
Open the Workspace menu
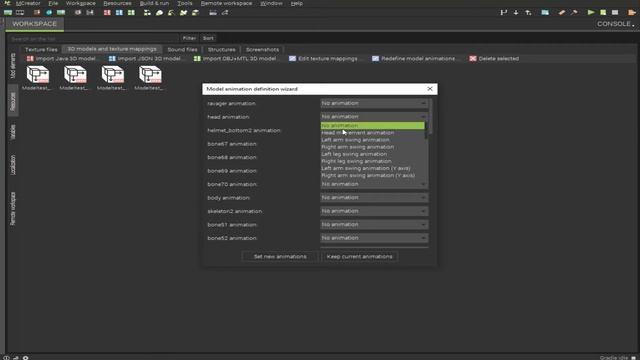click(81, 3)
